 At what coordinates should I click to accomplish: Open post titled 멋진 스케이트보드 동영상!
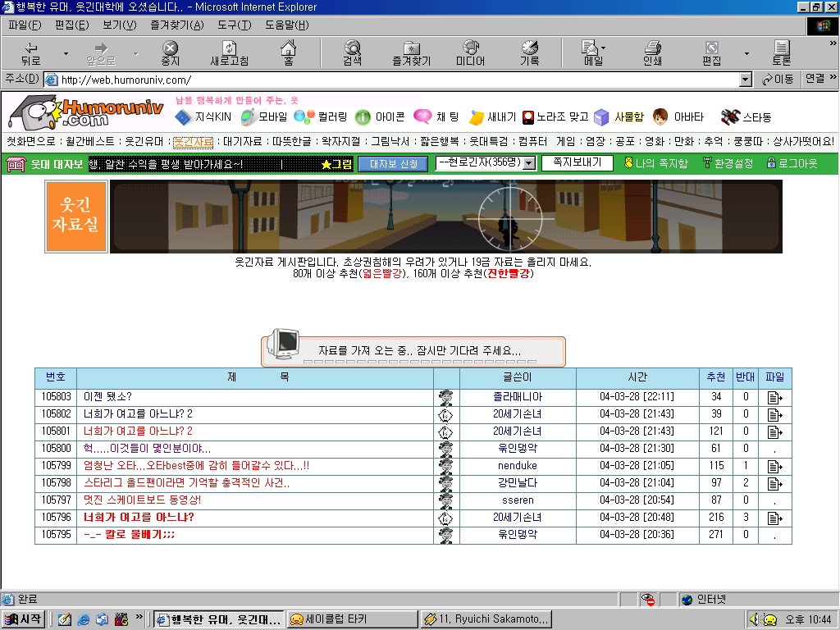click(142, 500)
